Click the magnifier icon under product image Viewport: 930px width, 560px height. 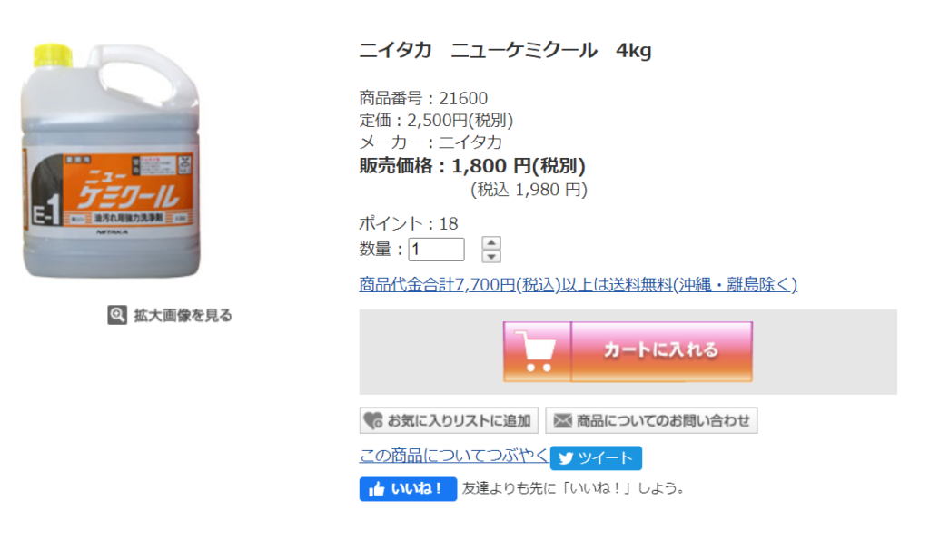[117, 315]
